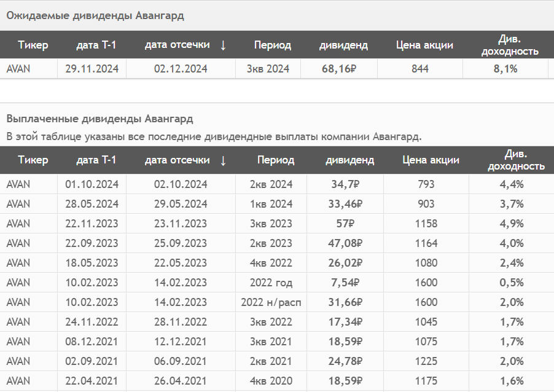Click cutoff date 28.11.2022
This screenshot has height=392, width=554.
(181, 322)
